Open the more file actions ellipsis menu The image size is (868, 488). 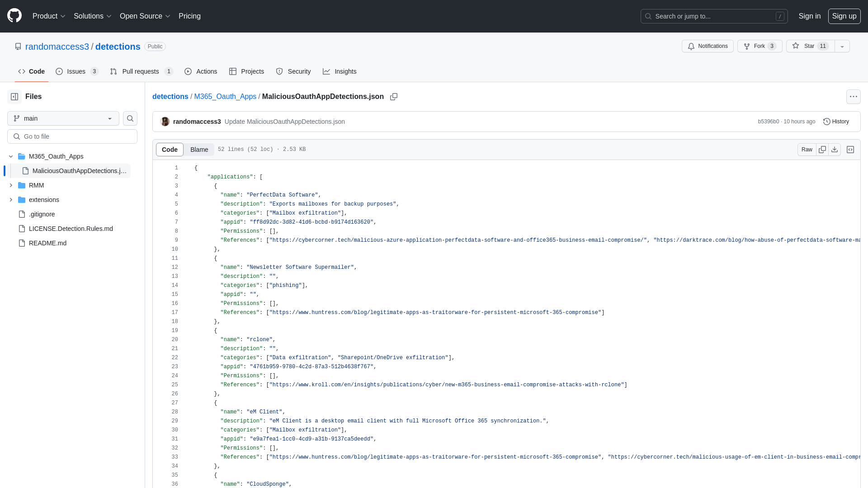[x=854, y=97]
